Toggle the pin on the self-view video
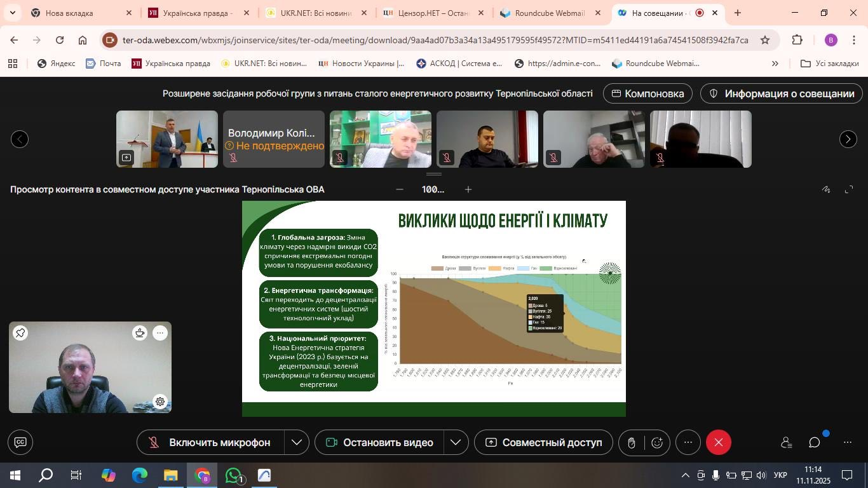The image size is (868, 488). [20, 332]
